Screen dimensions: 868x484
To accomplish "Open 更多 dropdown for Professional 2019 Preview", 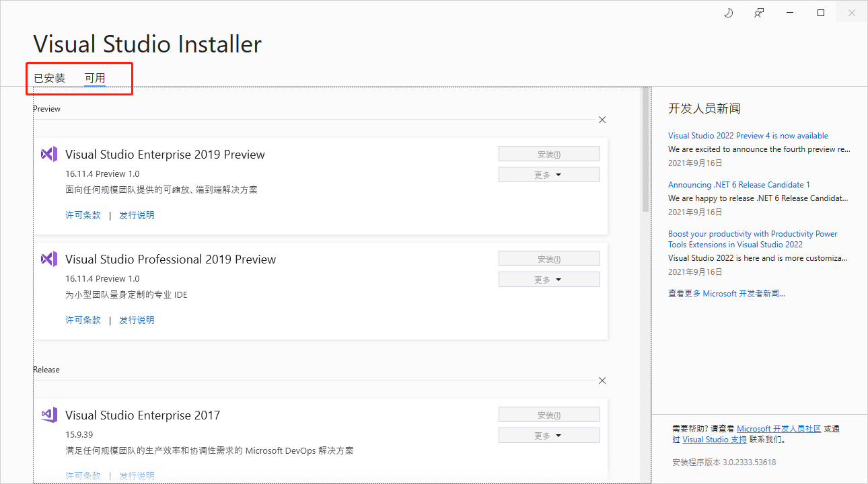I will pyautogui.click(x=549, y=280).
